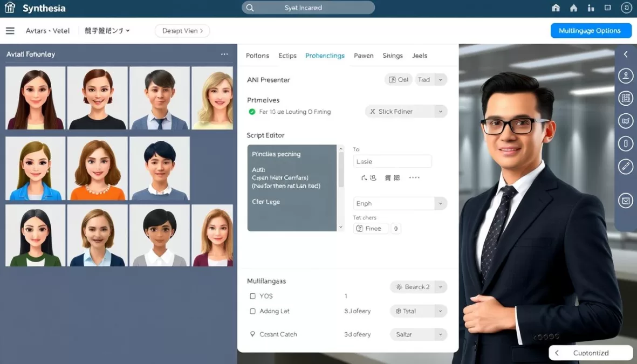637x364 pixels.
Task: Check the Adding Lat checkbox
Action: (252, 311)
